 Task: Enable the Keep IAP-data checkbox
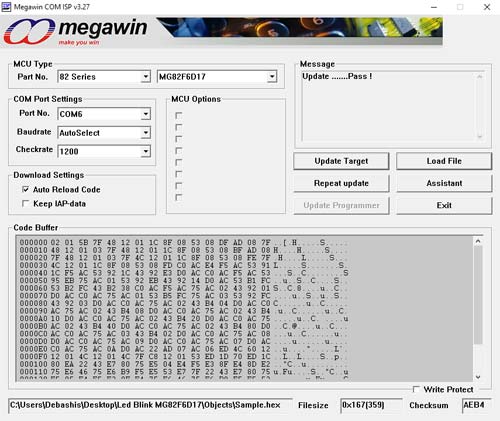tap(25, 203)
